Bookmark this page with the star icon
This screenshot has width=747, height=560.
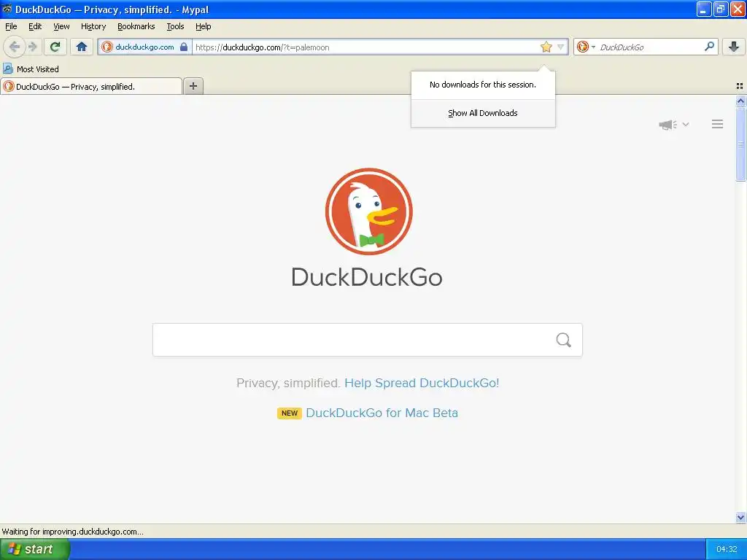(546, 47)
